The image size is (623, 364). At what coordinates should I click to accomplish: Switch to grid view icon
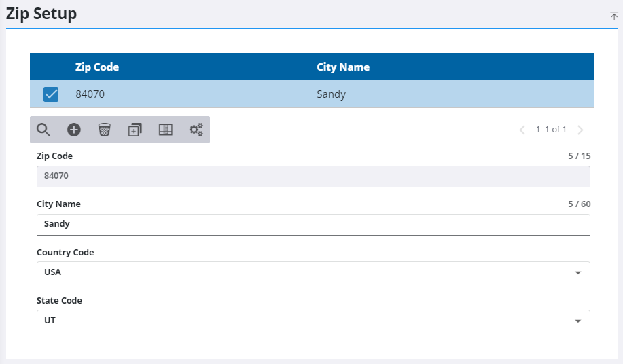click(166, 130)
